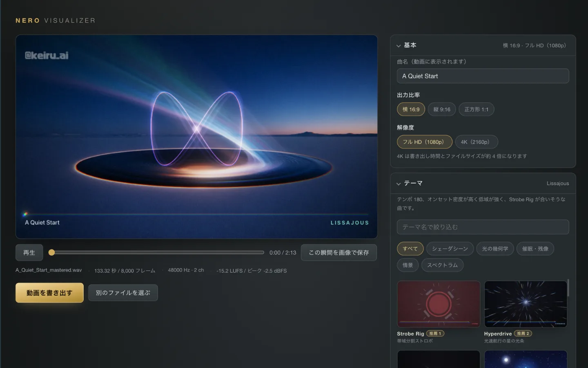Image resolution: width=588 pixels, height=368 pixels.
Task: Choose 4K (2160p) resolution
Action: (x=476, y=142)
